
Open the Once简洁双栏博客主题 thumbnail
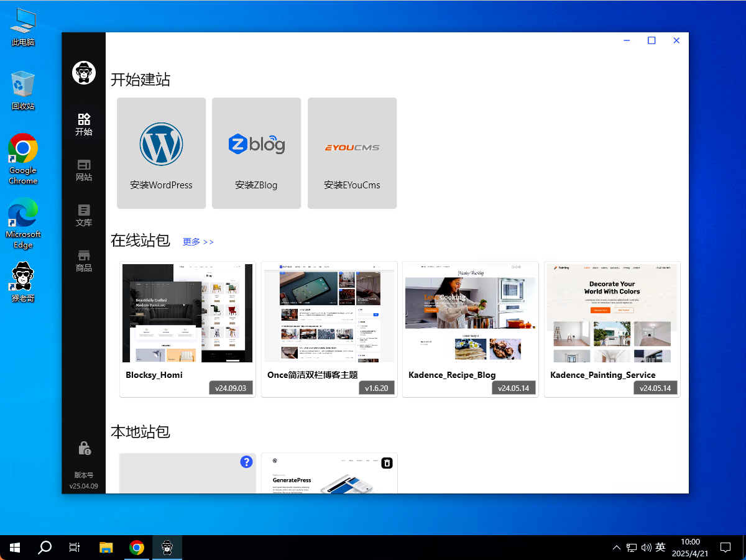pyautogui.click(x=329, y=313)
